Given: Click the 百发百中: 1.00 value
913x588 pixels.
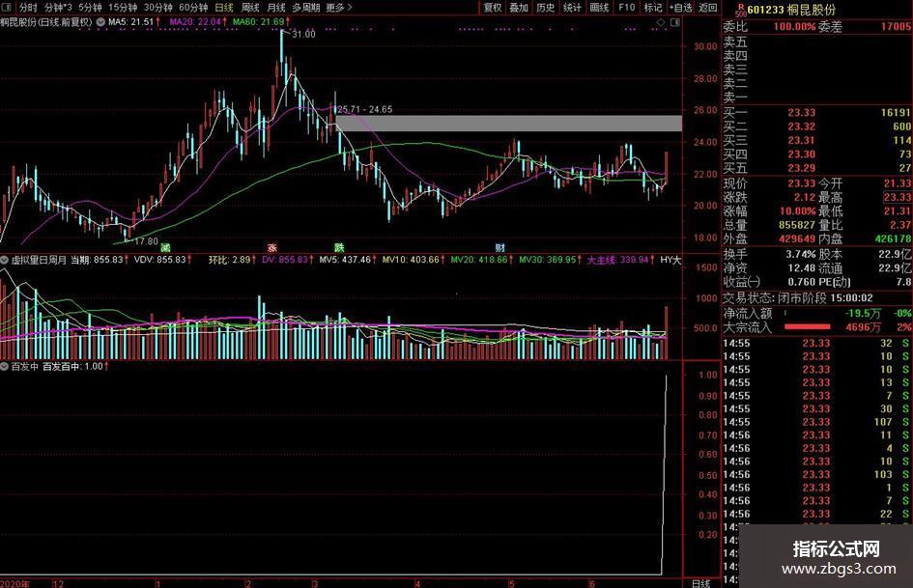Looking at the screenshot, I should point(75,366).
